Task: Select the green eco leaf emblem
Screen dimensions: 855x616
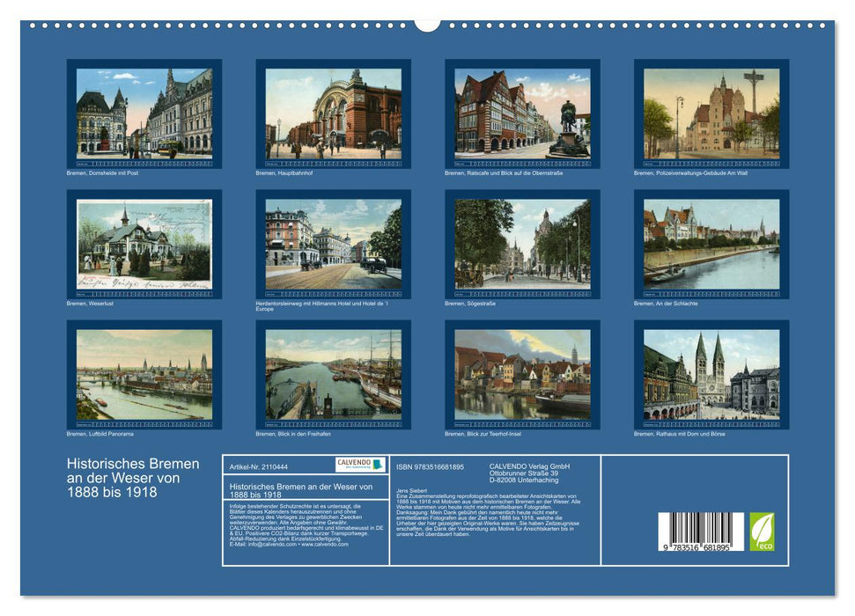Action: 763,533
